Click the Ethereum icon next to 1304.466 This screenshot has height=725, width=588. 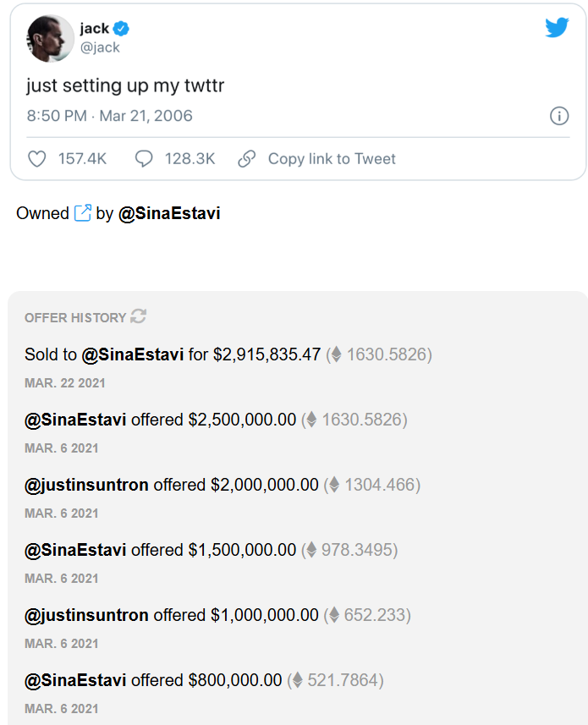(x=334, y=485)
